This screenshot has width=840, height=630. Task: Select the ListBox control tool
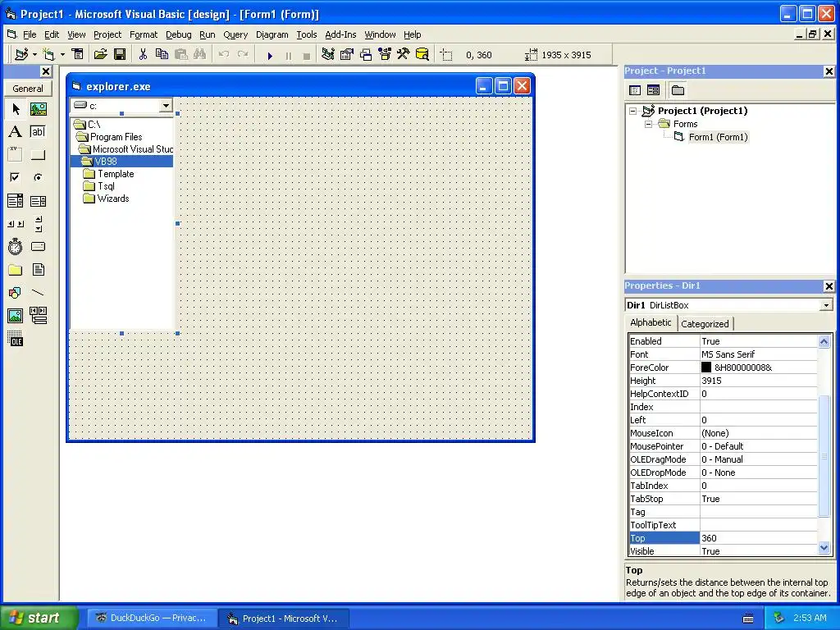[38, 201]
